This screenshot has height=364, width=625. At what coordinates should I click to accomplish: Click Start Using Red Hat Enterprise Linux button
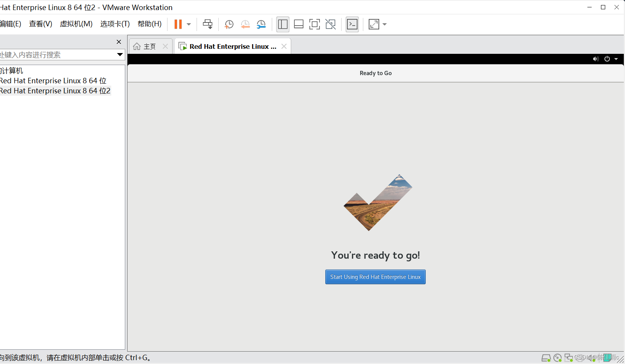[375, 277]
